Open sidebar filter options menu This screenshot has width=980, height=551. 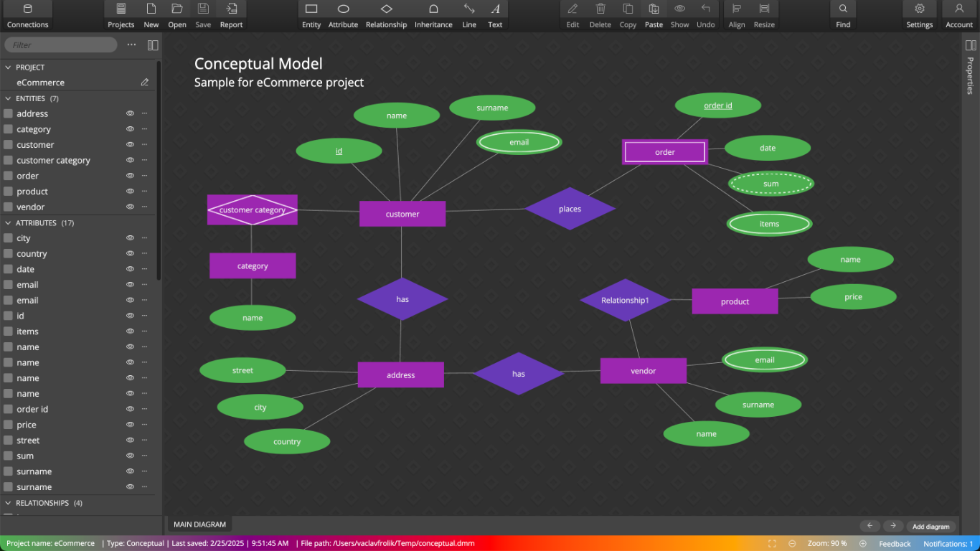(x=131, y=44)
